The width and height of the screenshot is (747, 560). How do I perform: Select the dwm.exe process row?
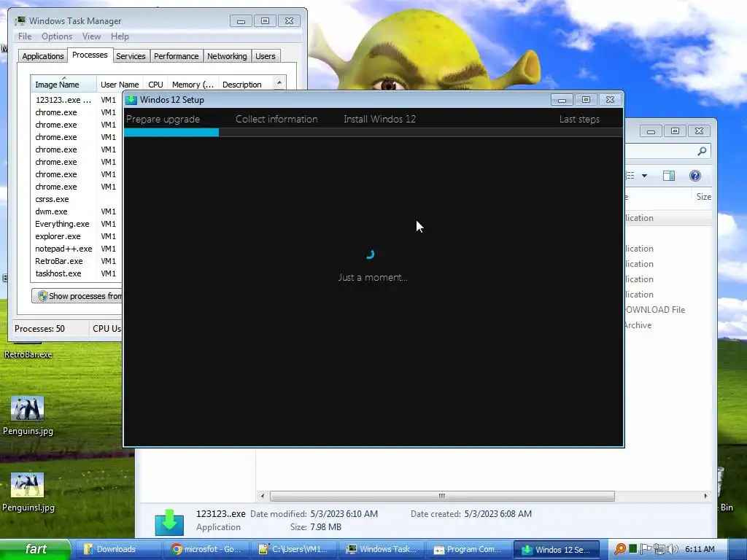[x=76, y=211]
